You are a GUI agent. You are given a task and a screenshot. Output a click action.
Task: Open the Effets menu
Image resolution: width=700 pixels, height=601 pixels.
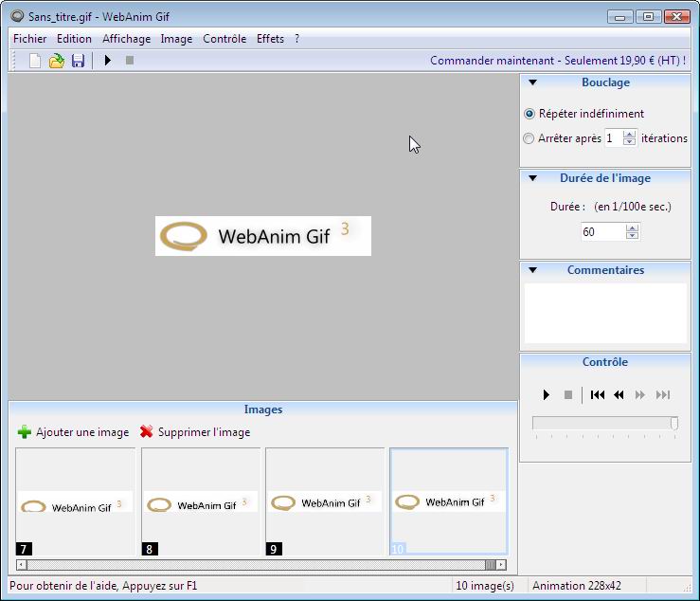tap(270, 39)
